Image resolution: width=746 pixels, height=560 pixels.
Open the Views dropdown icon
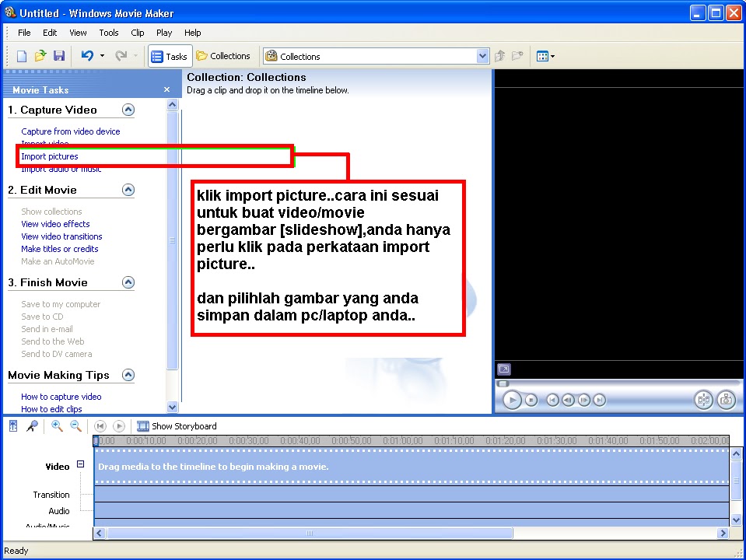(545, 56)
